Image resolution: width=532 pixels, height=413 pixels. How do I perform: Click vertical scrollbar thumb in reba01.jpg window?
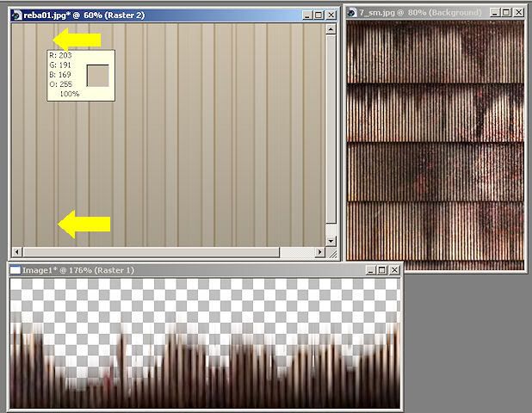point(331,129)
